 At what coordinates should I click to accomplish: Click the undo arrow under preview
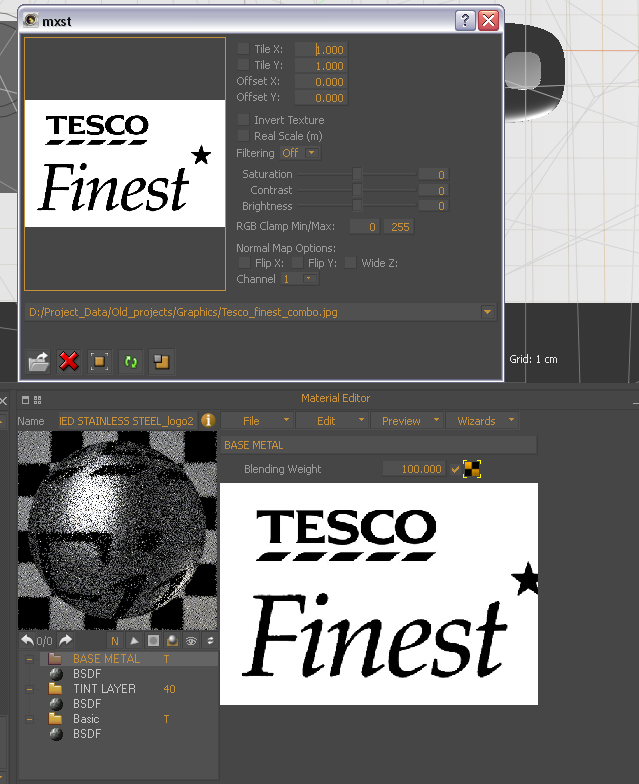click(x=28, y=640)
